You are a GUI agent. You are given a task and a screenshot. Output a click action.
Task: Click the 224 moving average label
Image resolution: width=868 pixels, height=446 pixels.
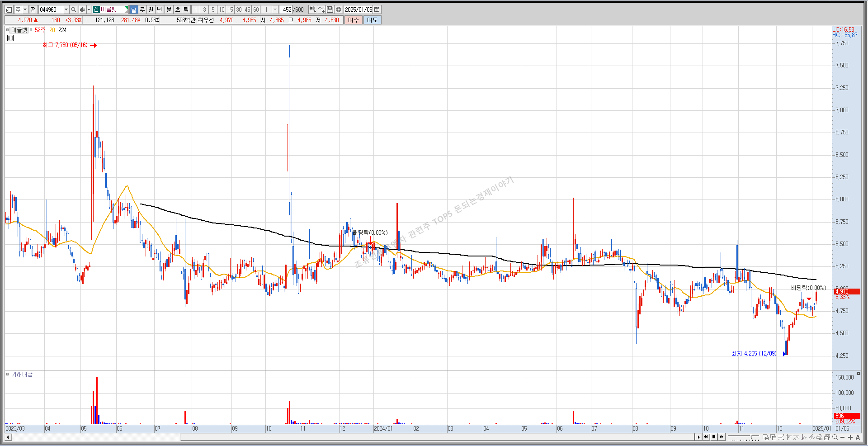(x=62, y=30)
